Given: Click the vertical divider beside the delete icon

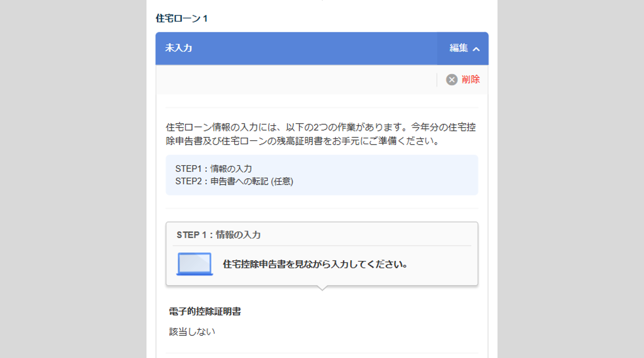Looking at the screenshot, I should click(x=437, y=80).
